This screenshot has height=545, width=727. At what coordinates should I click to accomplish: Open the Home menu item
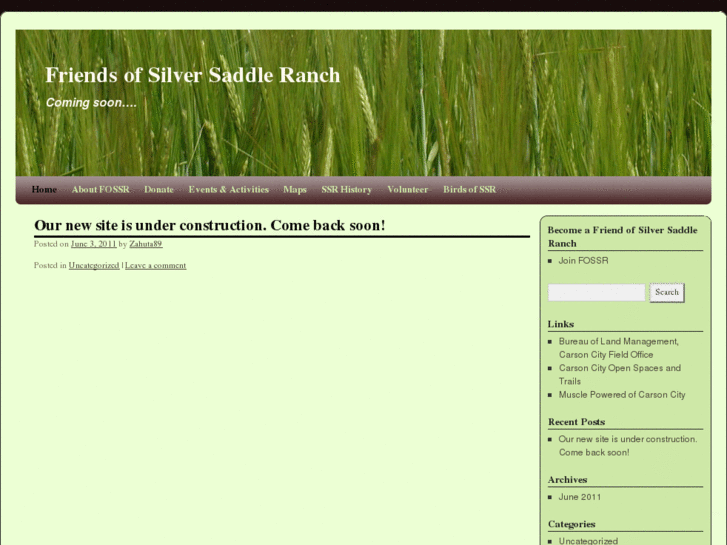pyautogui.click(x=44, y=189)
